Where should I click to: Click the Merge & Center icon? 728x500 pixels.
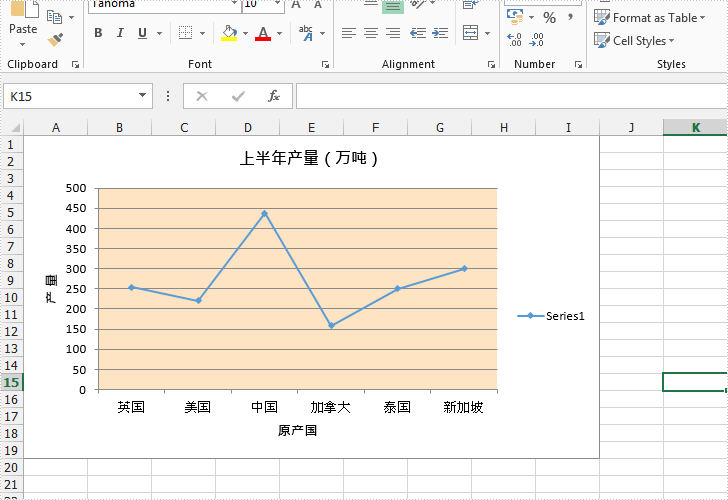(x=470, y=33)
